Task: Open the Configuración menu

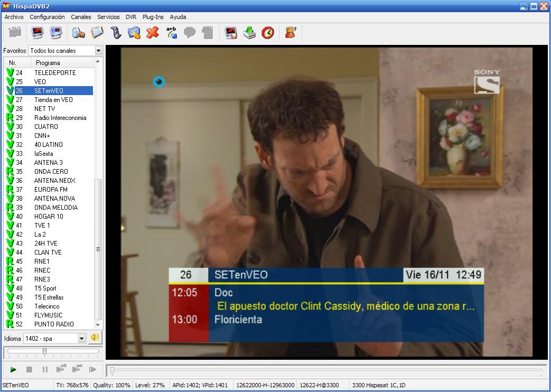Action: point(47,17)
